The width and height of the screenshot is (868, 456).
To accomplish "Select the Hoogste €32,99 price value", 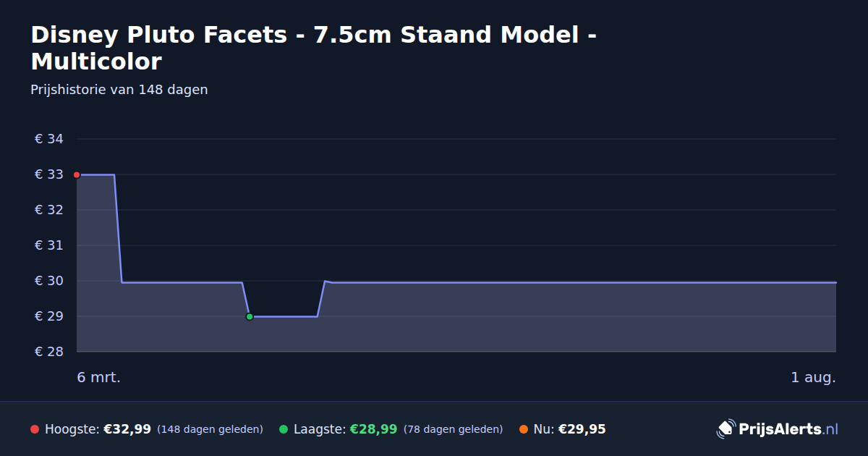I will pos(127,429).
